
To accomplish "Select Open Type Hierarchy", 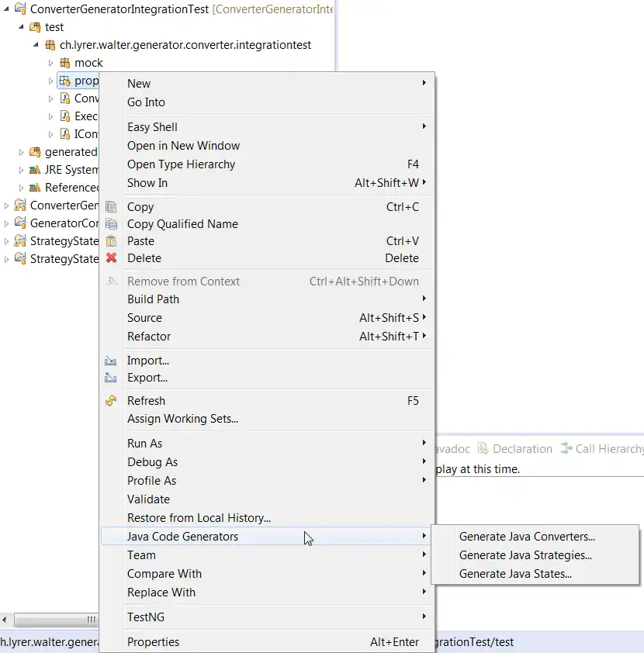I will [268, 164].
